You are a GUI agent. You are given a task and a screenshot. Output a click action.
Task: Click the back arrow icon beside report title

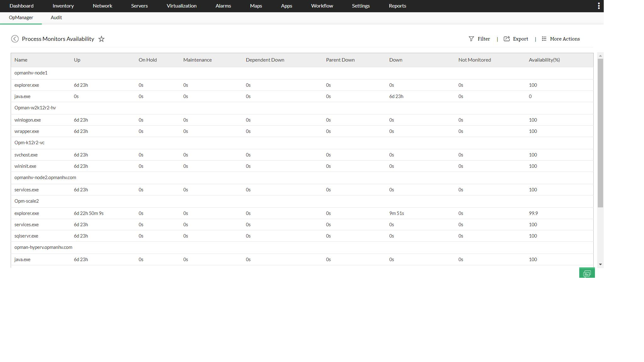pos(15,39)
